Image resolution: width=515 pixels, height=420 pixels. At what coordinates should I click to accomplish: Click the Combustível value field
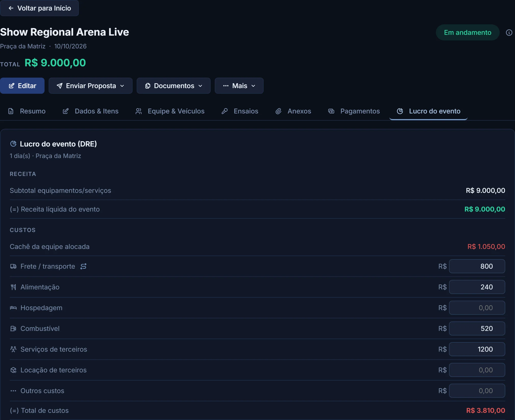(x=477, y=329)
